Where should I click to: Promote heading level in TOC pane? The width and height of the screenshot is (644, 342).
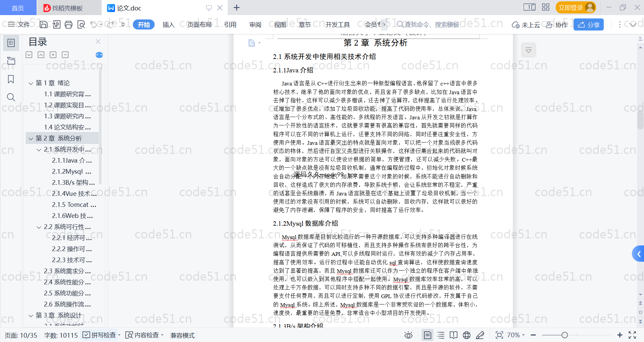tap(41, 55)
